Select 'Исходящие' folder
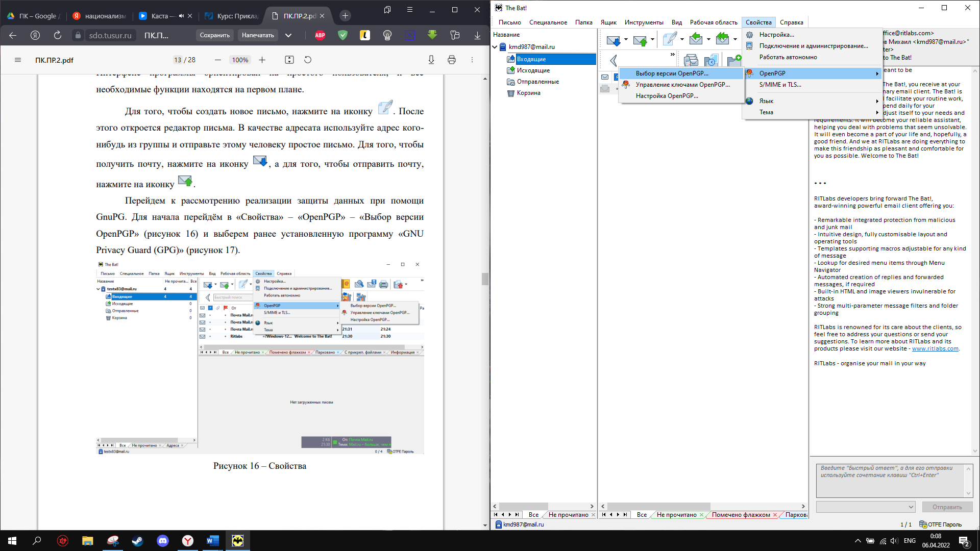 533,70
